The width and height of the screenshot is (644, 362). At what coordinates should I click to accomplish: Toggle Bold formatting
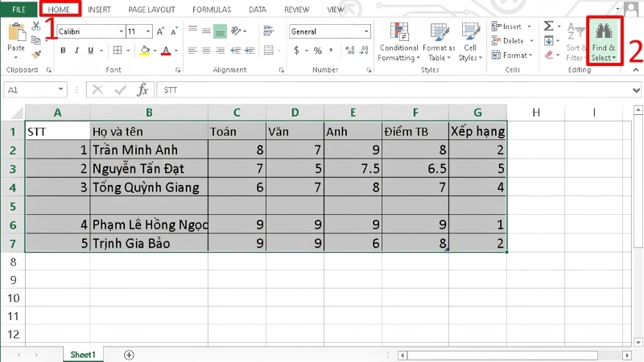tap(63, 51)
